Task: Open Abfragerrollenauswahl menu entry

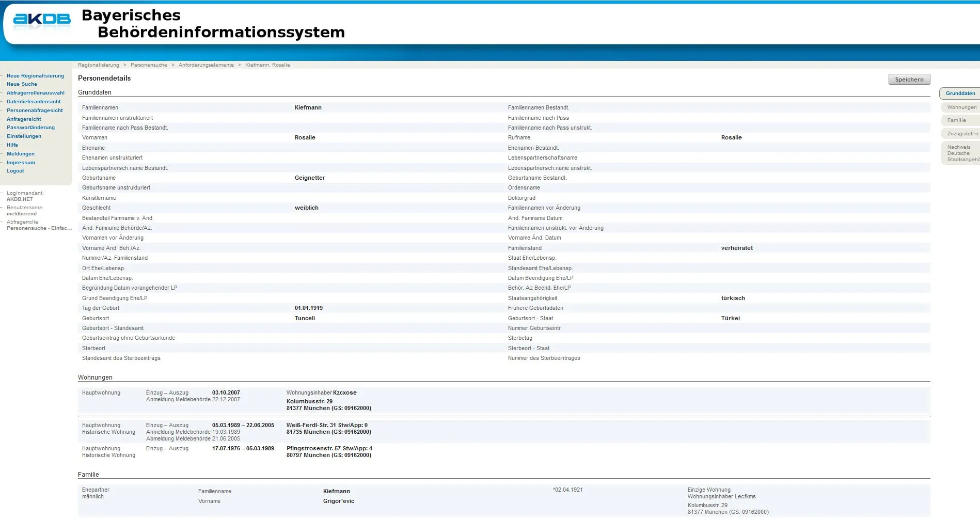Action: tap(35, 93)
